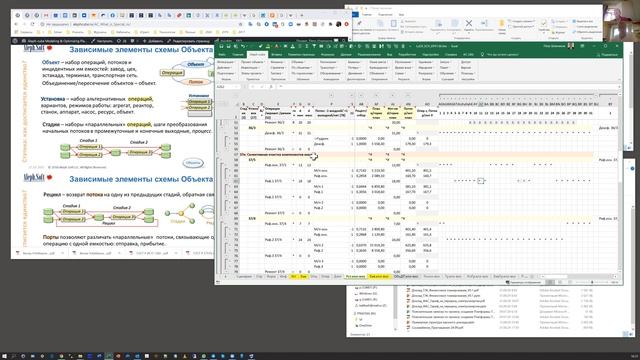Screen dimensions: 640x360
Task: Click Настроить in WordPress admin bar
Action: click(x=103, y=41)
